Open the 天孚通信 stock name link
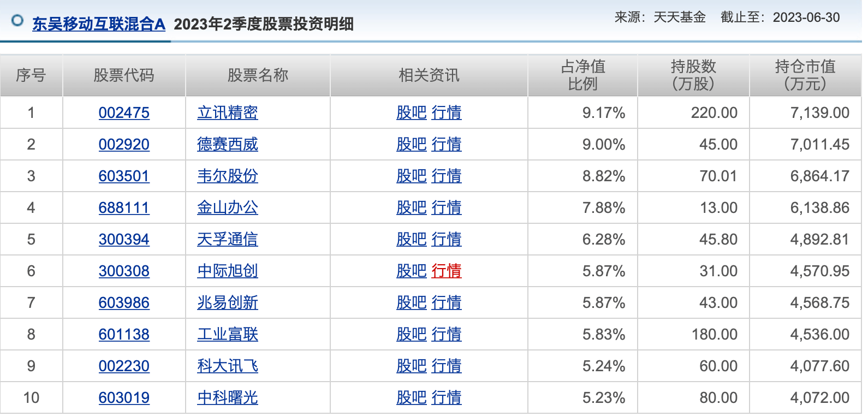 (228, 240)
